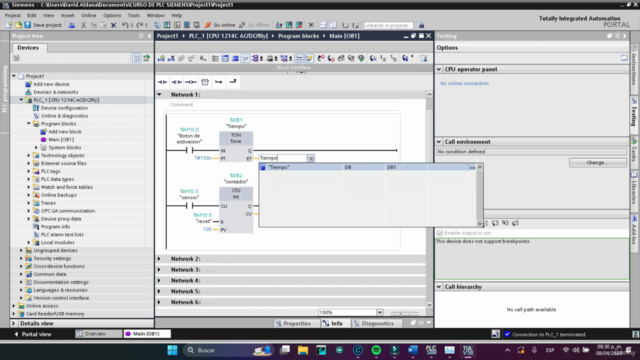Click the TIA Portal taskbar icon

pos(468,350)
